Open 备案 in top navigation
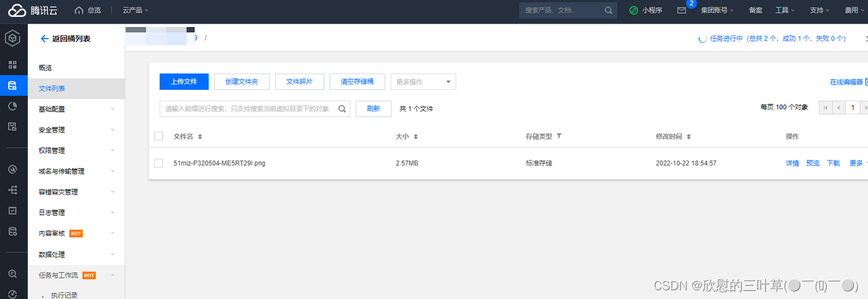 pos(756,10)
